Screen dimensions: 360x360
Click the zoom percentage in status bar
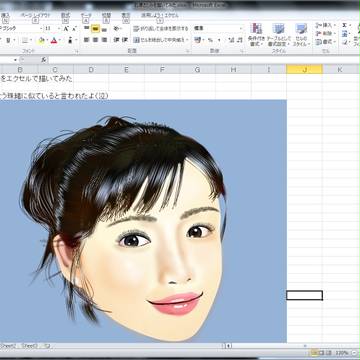coord(342,353)
